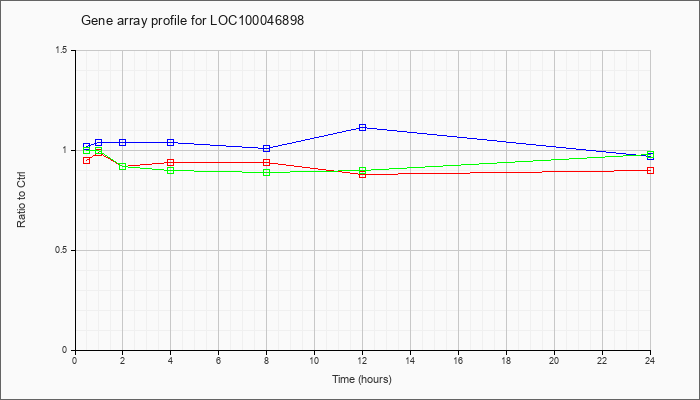Select the green data marker at 4 hours
The image size is (700, 400).
click(171, 171)
